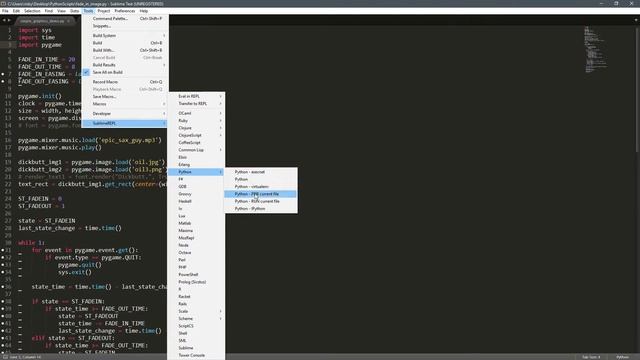The width and height of the screenshot is (640, 360).
Task: Open Python syntax selector in status bar
Action: [622, 357]
